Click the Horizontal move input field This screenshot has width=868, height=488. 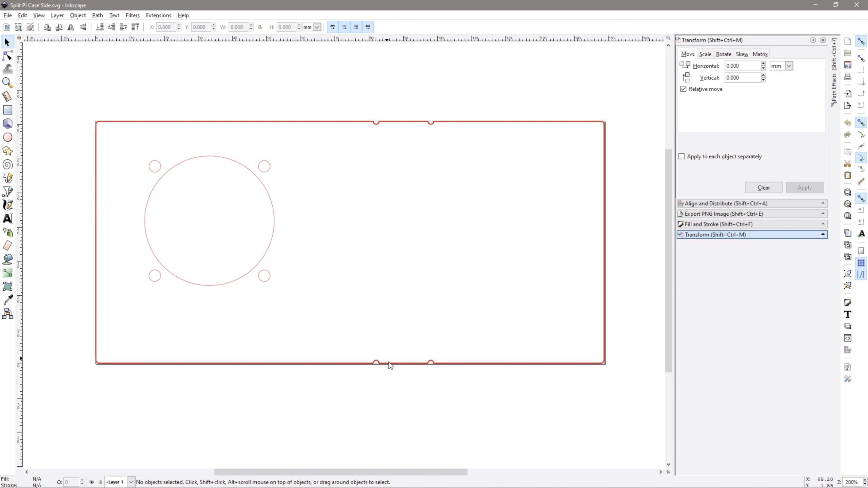coord(743,66)
